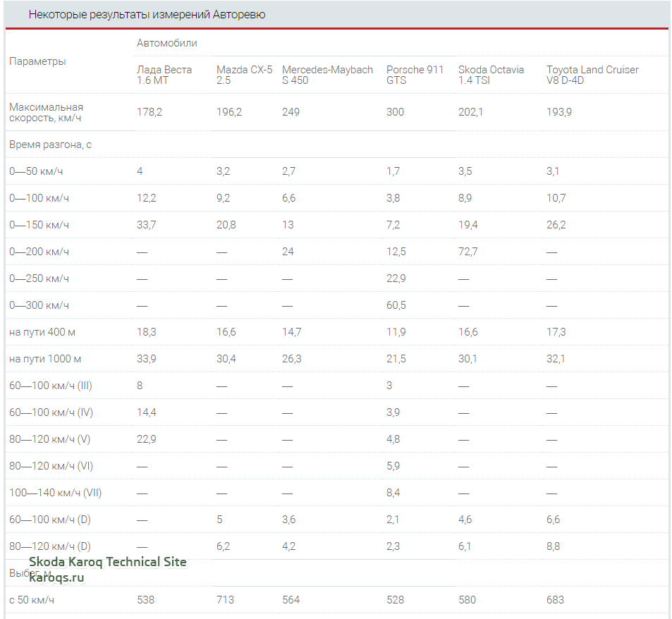Click the coasting value 713
The width and height of the screenshot is (672, 619).
click(226, 600)
